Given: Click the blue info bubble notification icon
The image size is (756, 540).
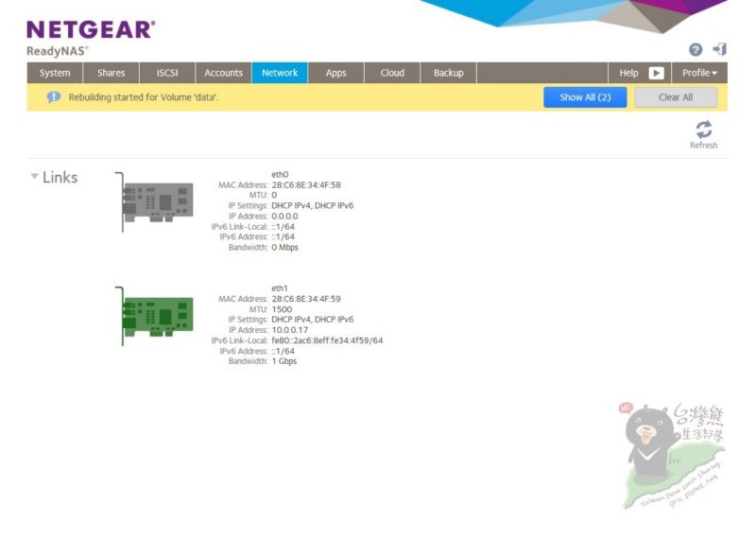Looking at the screenshot, I should click(54, 97).
